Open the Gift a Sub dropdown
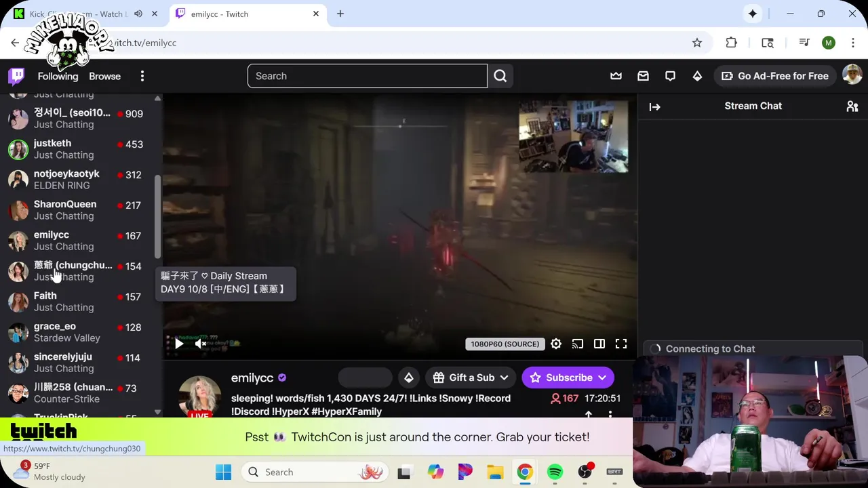Image resolution: width=868 pixels, height=488 pixels. coord(471,378)
